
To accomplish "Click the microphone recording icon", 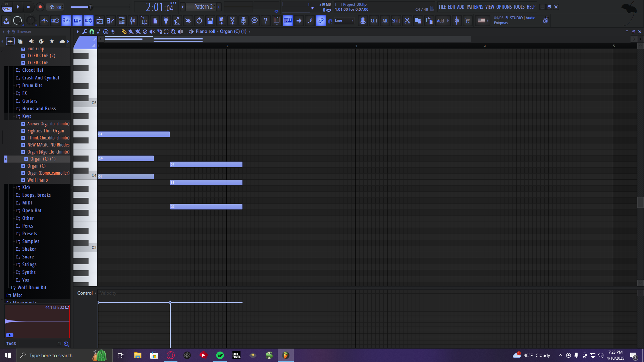I will [244, 21].
